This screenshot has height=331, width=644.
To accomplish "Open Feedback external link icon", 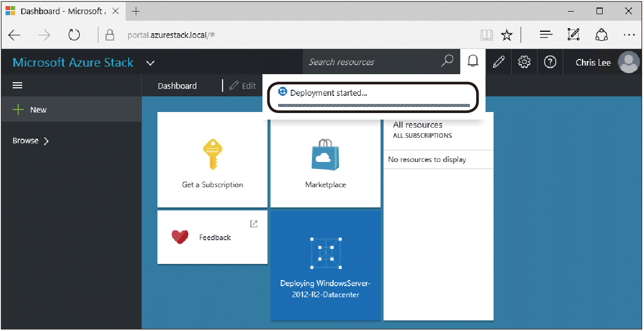I will [254, 224].
